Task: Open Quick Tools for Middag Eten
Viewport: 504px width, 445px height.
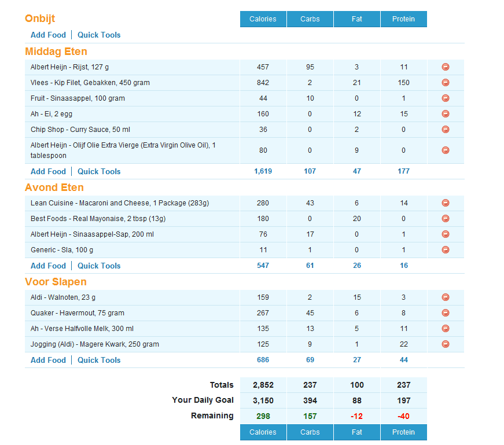Action: 99,171
